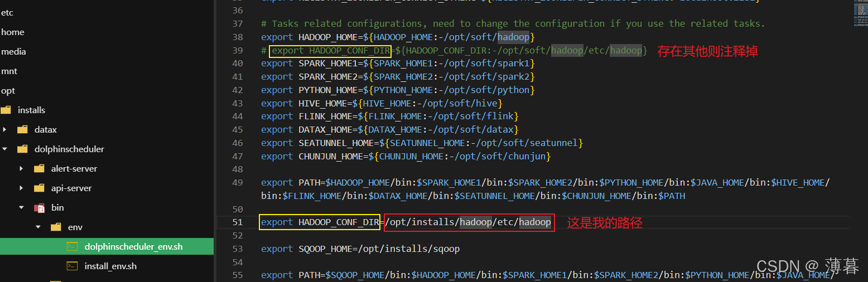
Task: Click the export SPARK_HOME1 code line
Action: (398, 63)
